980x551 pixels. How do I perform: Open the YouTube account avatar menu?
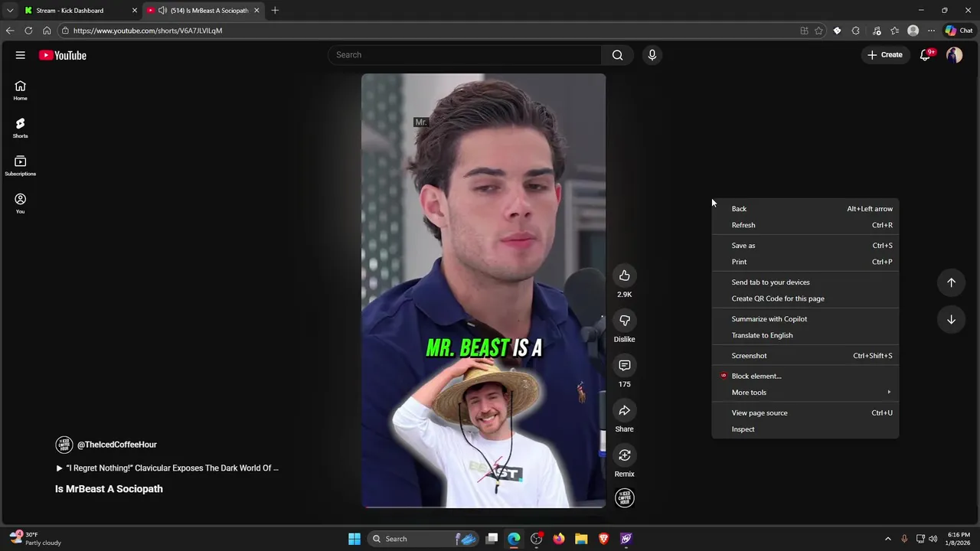954,55
